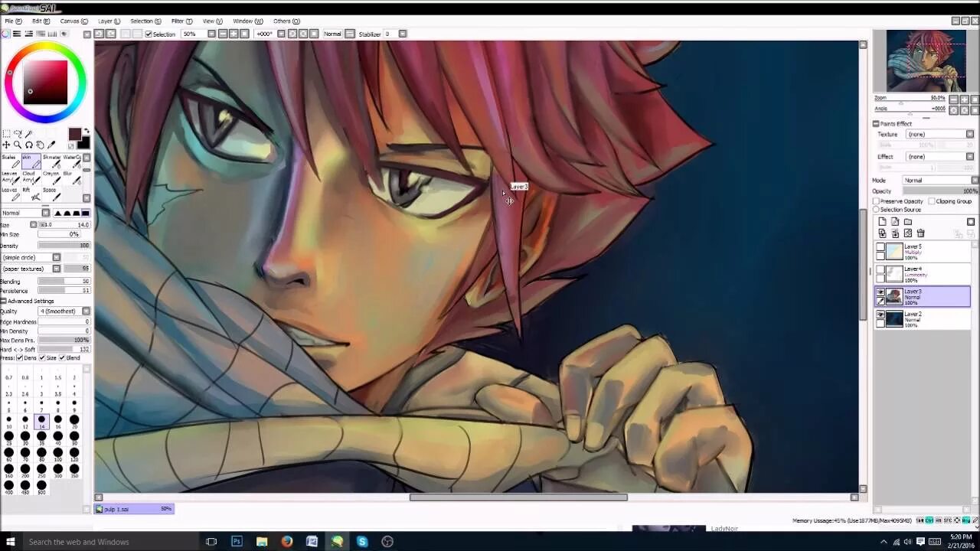Toggle Size pressure checkbox

click(x=41, y=358)
